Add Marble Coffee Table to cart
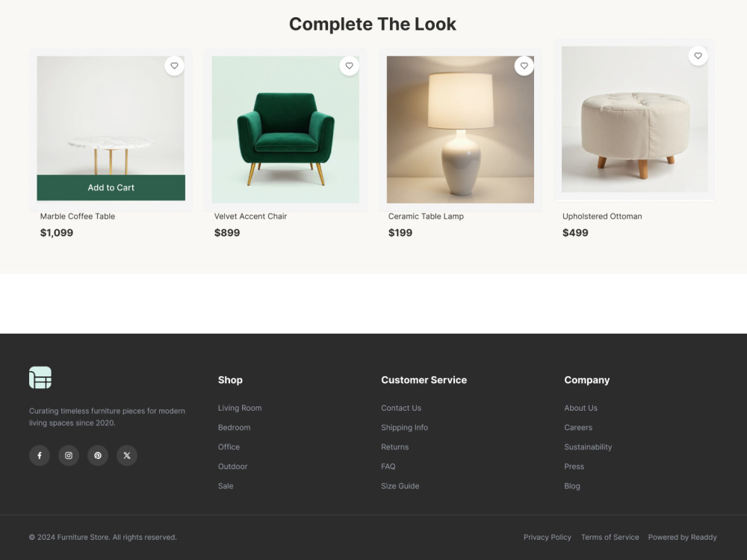 pos(111,187)
